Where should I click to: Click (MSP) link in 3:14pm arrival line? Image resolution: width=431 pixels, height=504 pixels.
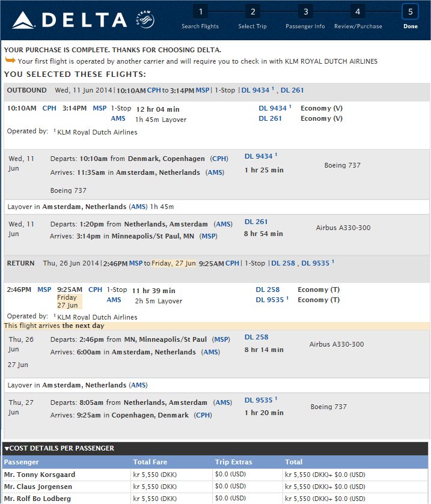(x=209, y=236)
